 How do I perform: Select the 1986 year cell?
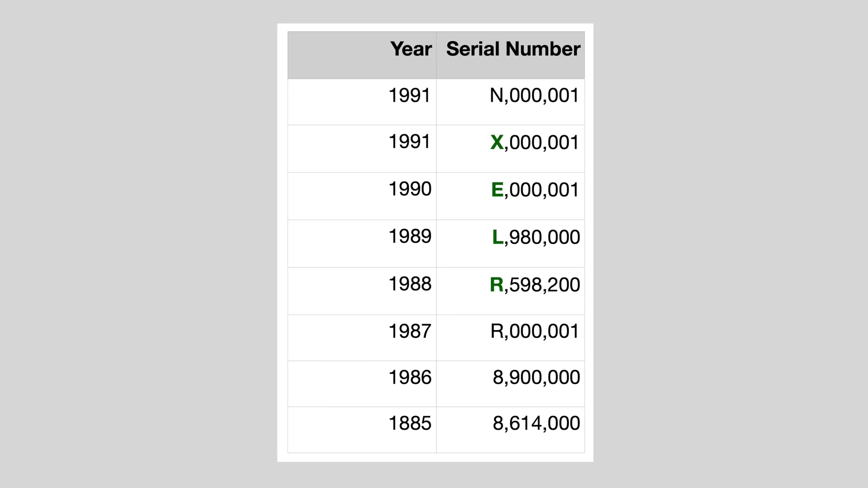(362, 384)
